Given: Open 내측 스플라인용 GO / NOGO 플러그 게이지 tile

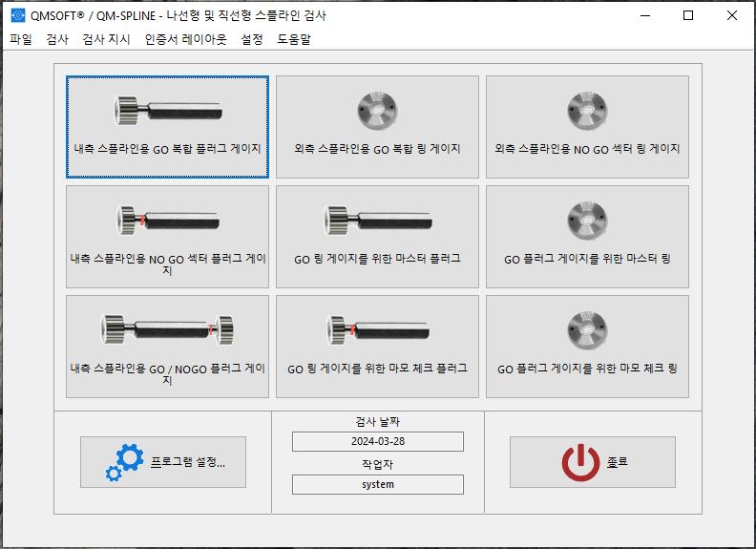Looking at the screenshot, I should point(167,347).
